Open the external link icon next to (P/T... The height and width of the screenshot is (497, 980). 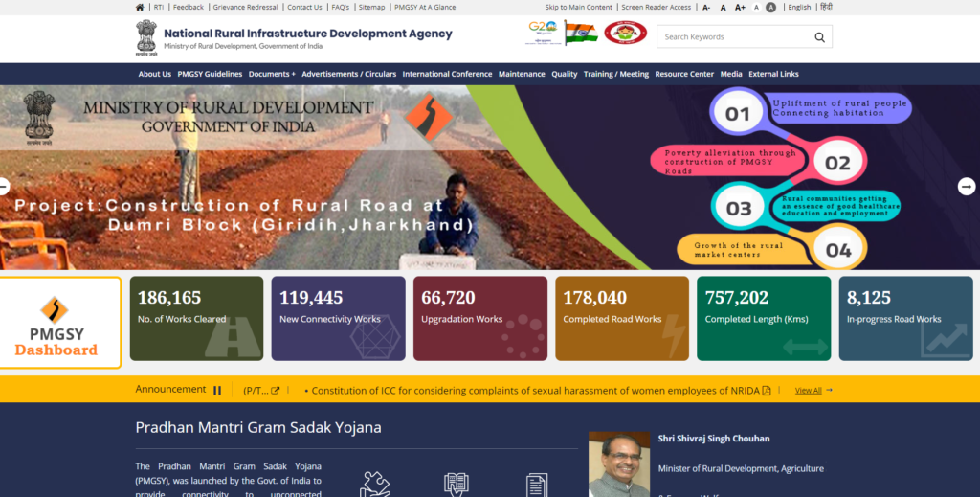pos(275,391)
